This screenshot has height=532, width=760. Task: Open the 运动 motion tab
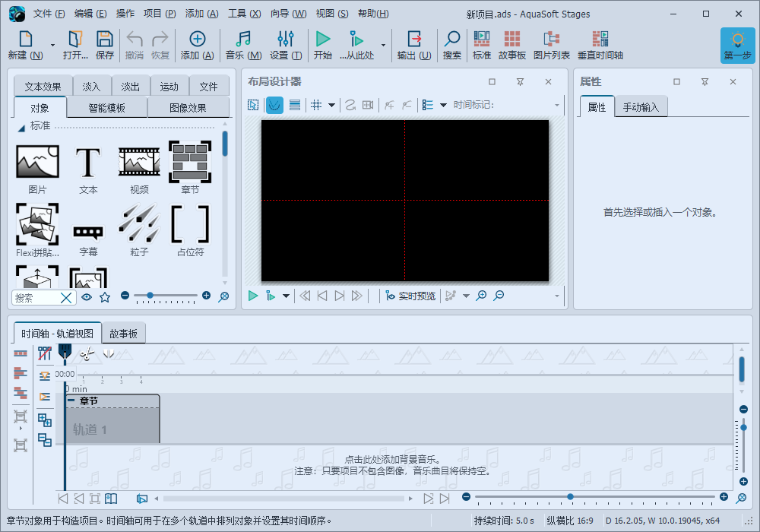(169, 87)
